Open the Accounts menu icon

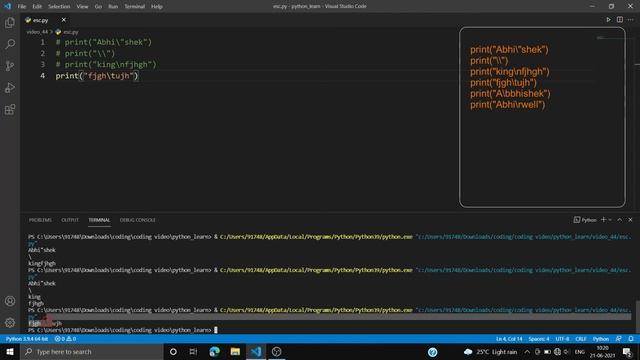pos(10,301)
